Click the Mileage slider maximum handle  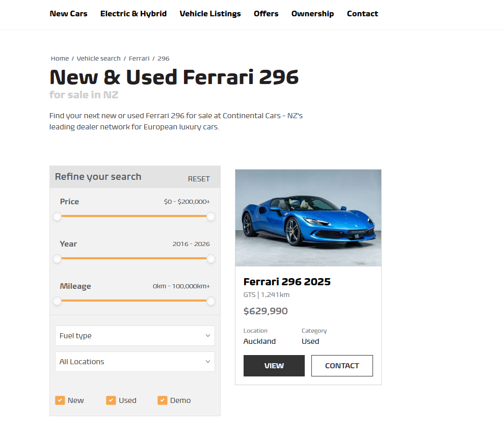click(x=211, y=302)
